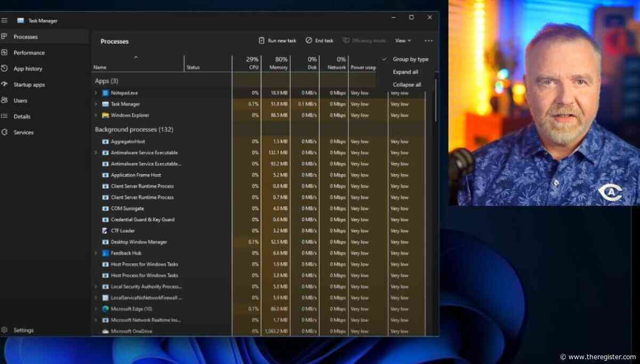Image resolution: width=640 pixels, height=364 pixels.
Task: Click the Apps (3) group heading
Action: coord(107,81)
